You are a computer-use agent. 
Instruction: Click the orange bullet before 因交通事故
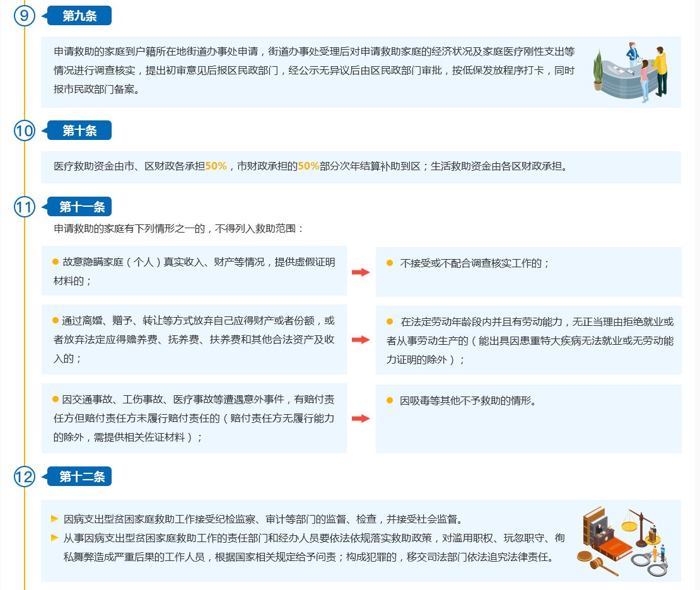(55, 398)
